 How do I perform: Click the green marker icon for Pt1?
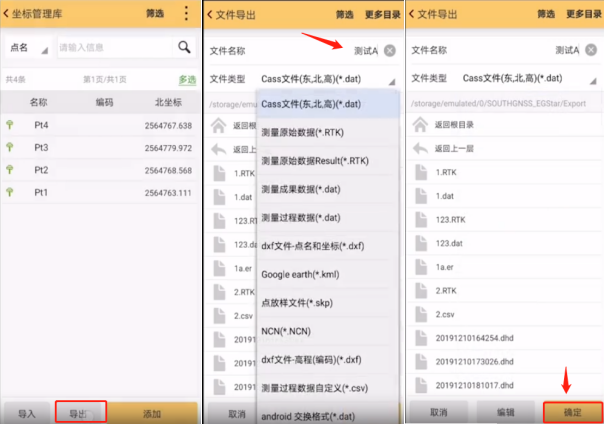[x=10, y=192]
